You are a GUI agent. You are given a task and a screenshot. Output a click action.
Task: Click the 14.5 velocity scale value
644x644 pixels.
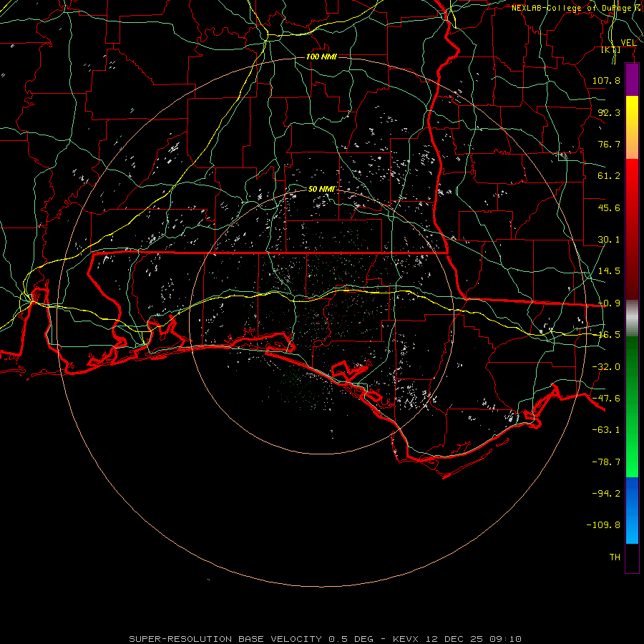(609, 271)
